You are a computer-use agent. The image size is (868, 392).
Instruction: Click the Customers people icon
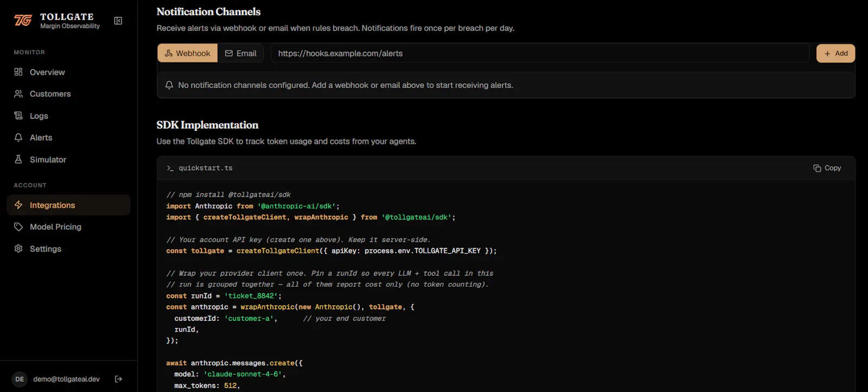(x=18, y=94)
